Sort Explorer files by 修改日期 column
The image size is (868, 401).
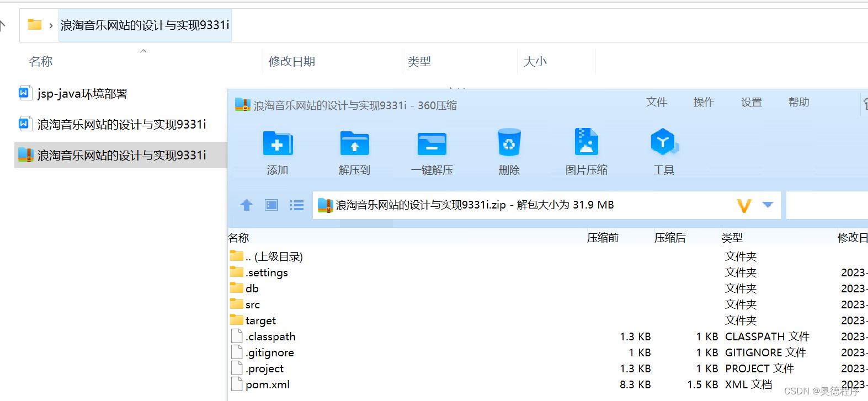(x=292, y=62)
